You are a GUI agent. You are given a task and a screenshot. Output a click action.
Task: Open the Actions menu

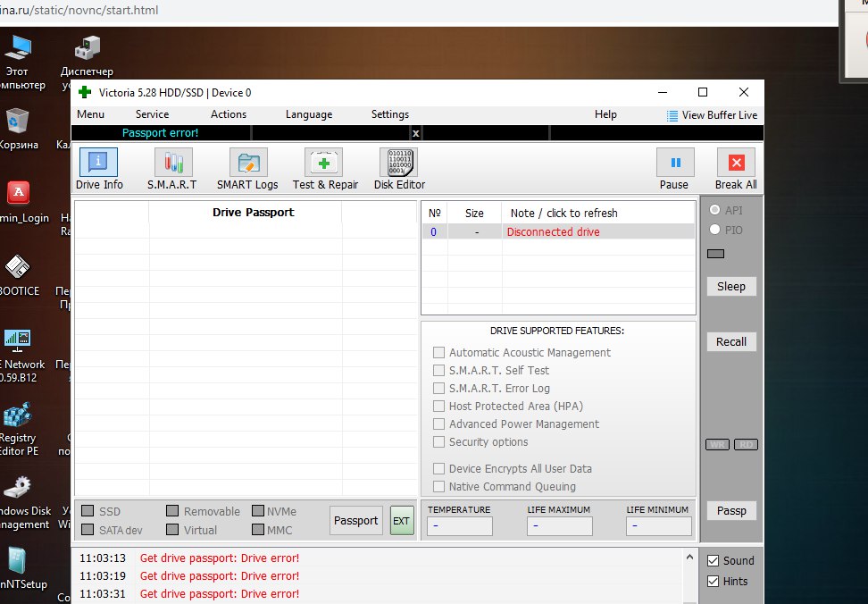[x=229, y=114]
